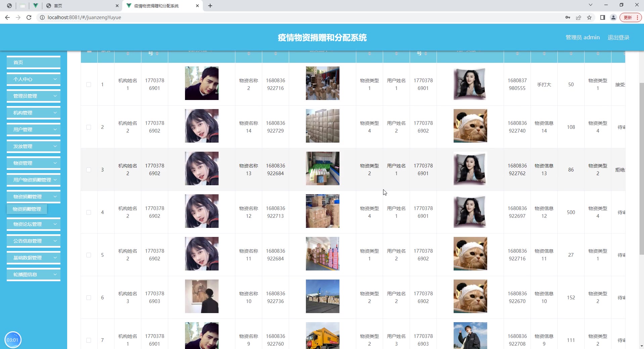Select the 疫情物资捐赠和分配系统 browser tab
Viewport: 644px width, 349px height.
(x=163, y=6)
